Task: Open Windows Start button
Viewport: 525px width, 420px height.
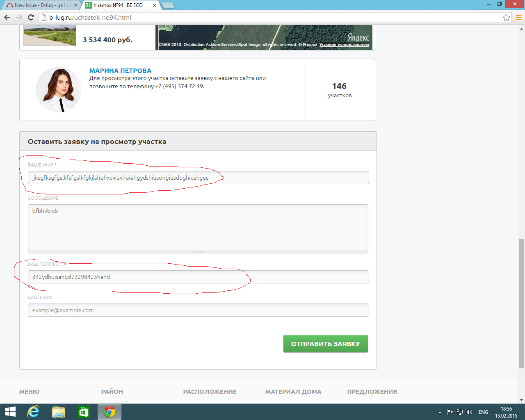Action: (x=10, y=412)
